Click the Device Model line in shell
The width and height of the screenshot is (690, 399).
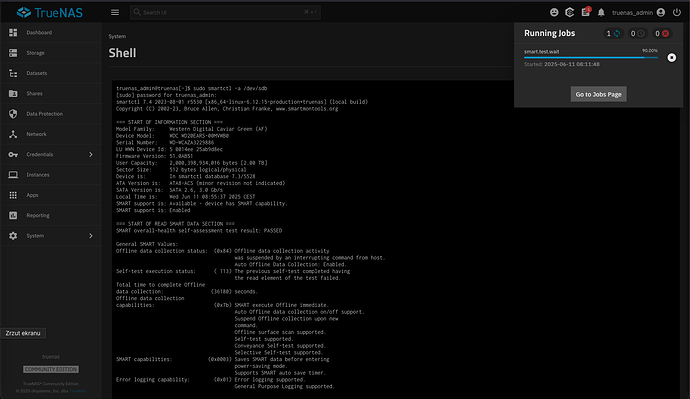[x=172, y=136]
